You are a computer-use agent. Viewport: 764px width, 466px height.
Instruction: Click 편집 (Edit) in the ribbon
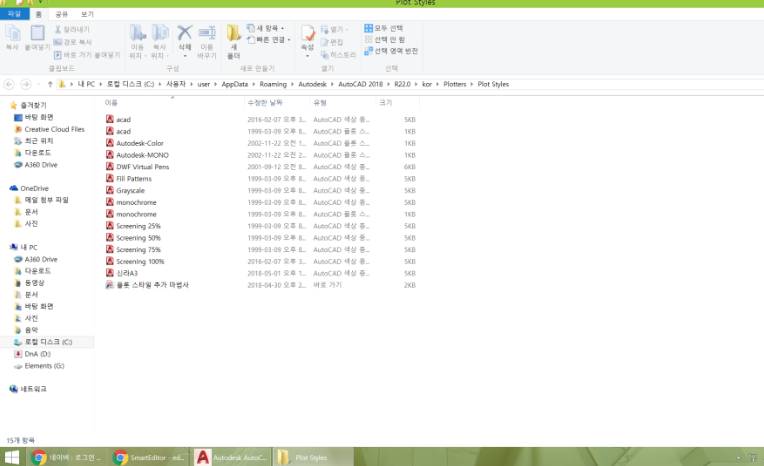point(332,42)
